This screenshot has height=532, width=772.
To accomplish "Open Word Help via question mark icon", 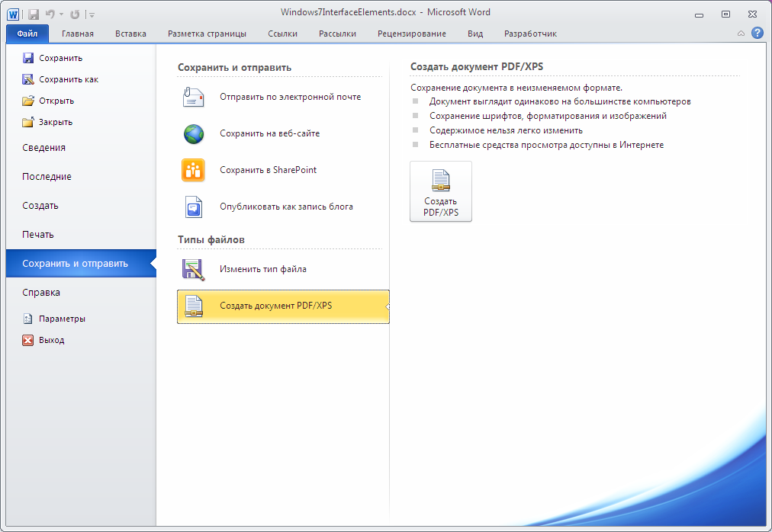I will point(758,33).
